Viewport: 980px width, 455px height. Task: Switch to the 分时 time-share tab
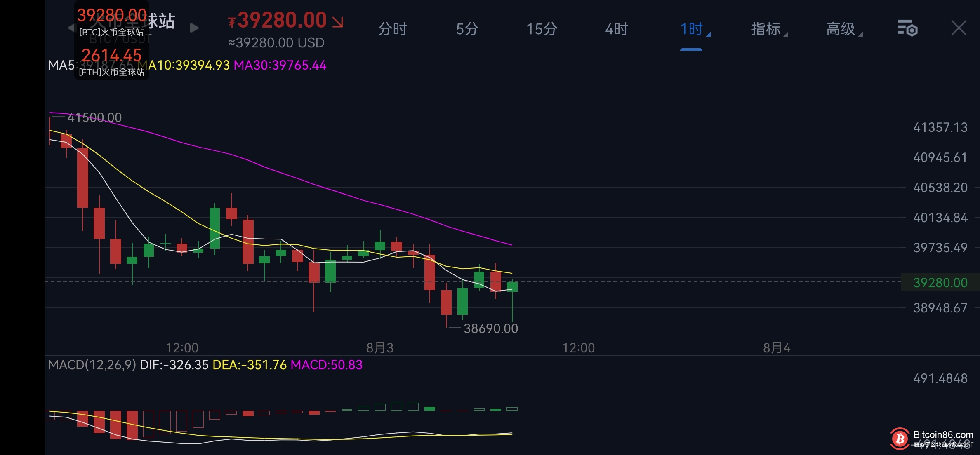coord(392,29)
